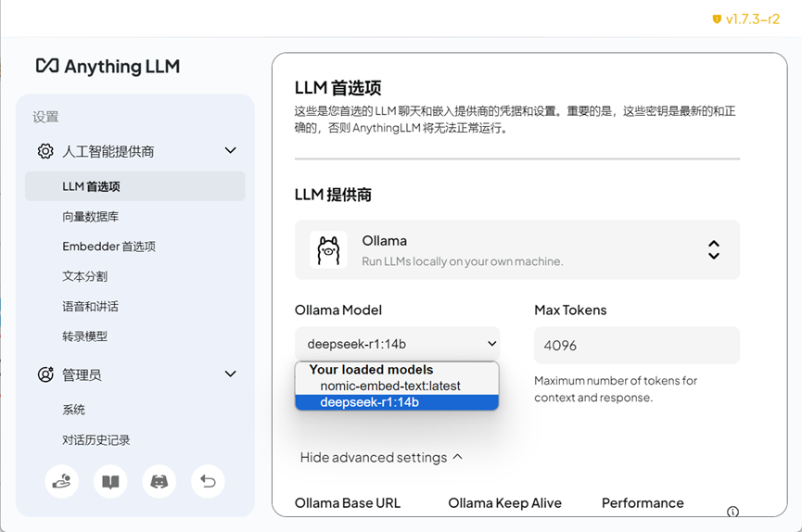
Task: Click the Ollama Base URL label
Action: click(x=348, y=503)
